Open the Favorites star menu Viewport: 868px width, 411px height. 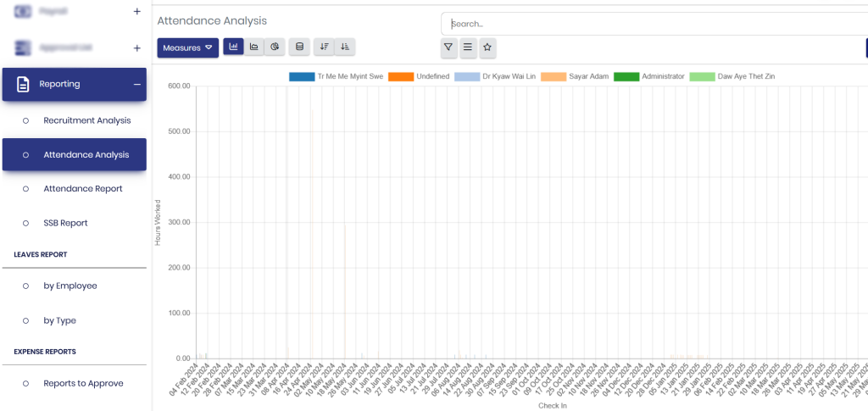[x=487, y=47]
